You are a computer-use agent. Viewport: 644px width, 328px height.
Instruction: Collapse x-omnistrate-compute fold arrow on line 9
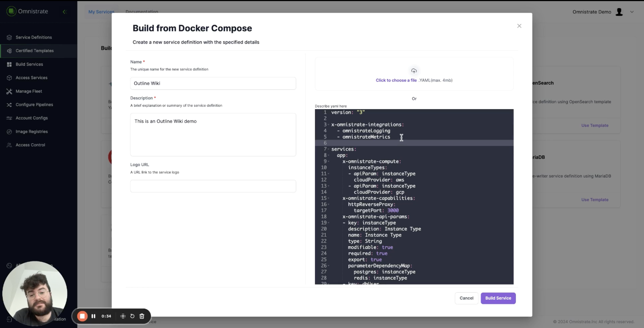click(329, 161)
